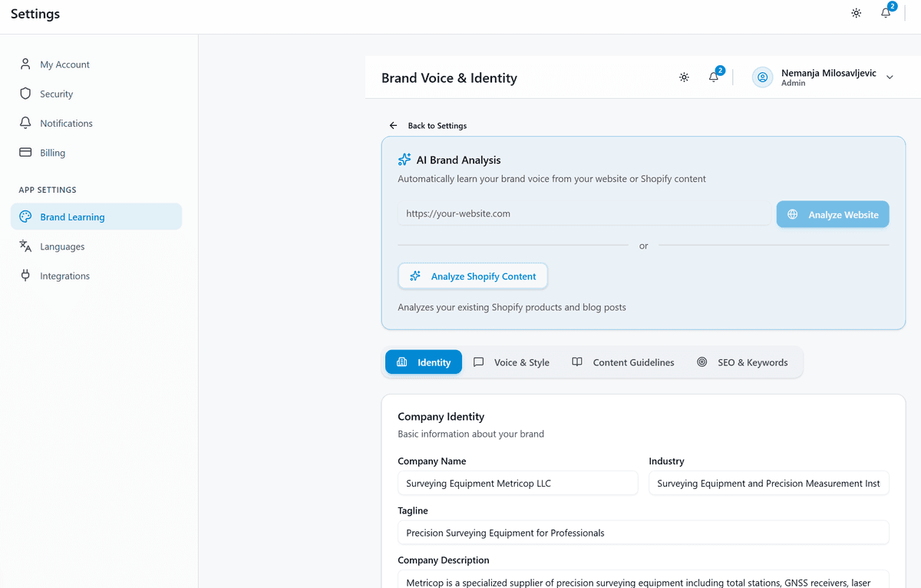The height and width of the screenshot is (588, 921).
Task: Select the Languages translation icon
Action: tap(25, 246)
